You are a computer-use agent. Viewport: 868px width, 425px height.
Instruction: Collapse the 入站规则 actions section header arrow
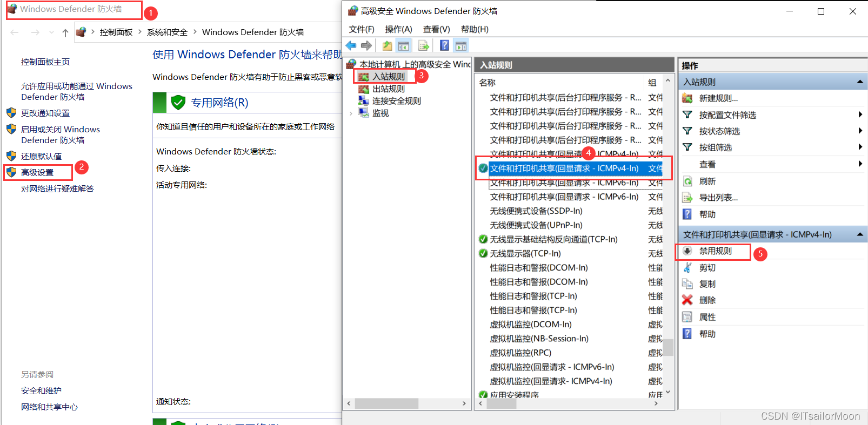click(x=860, y=82)
